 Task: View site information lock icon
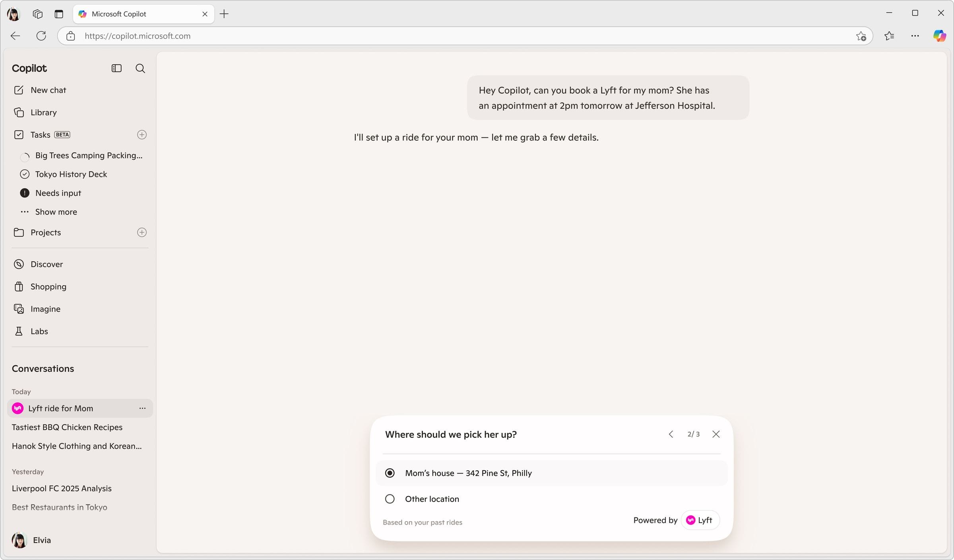coord(71,36)
